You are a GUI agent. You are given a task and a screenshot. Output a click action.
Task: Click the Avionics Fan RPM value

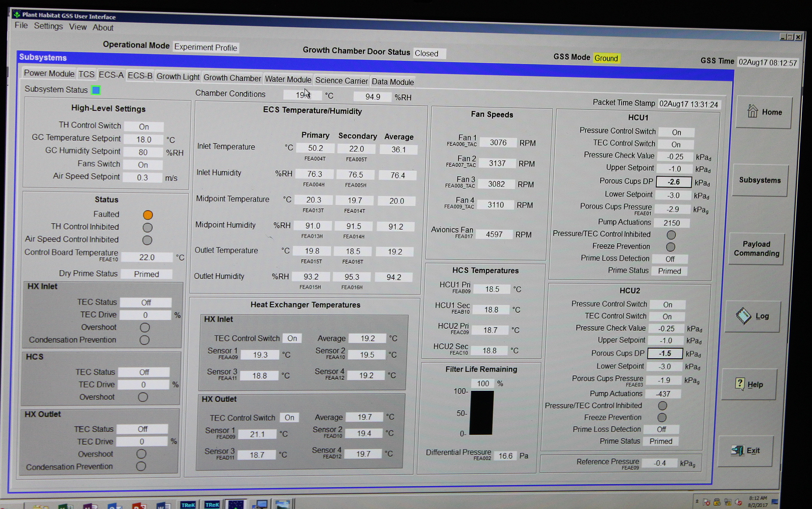[494, 234]
